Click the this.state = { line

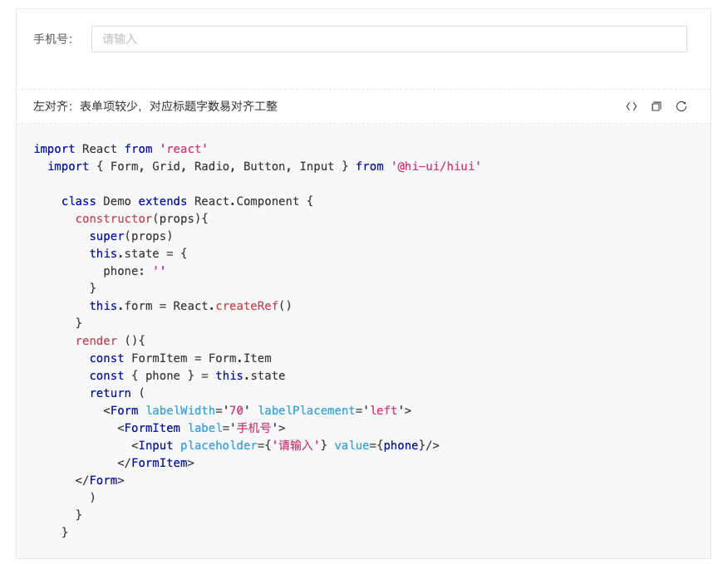[x=138, y=253]
